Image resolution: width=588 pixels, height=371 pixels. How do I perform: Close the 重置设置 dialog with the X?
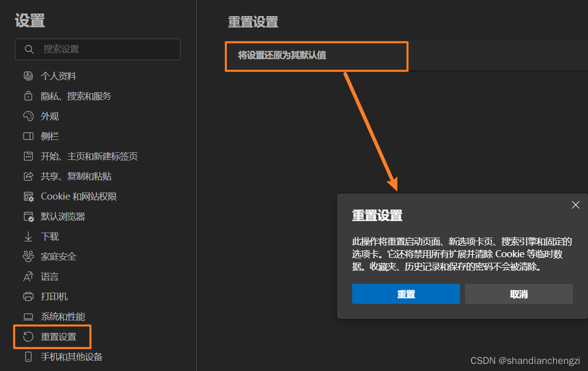point(575,205)
